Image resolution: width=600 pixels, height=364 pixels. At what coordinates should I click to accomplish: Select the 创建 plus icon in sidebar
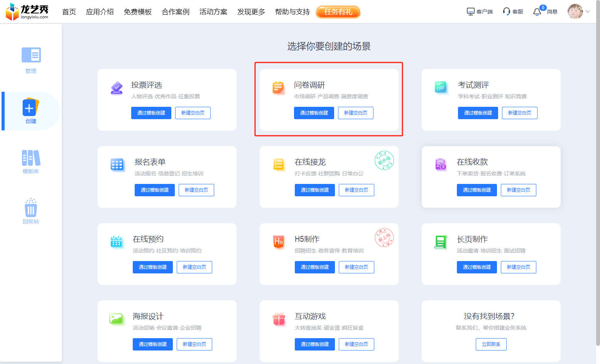coord(30,108)
